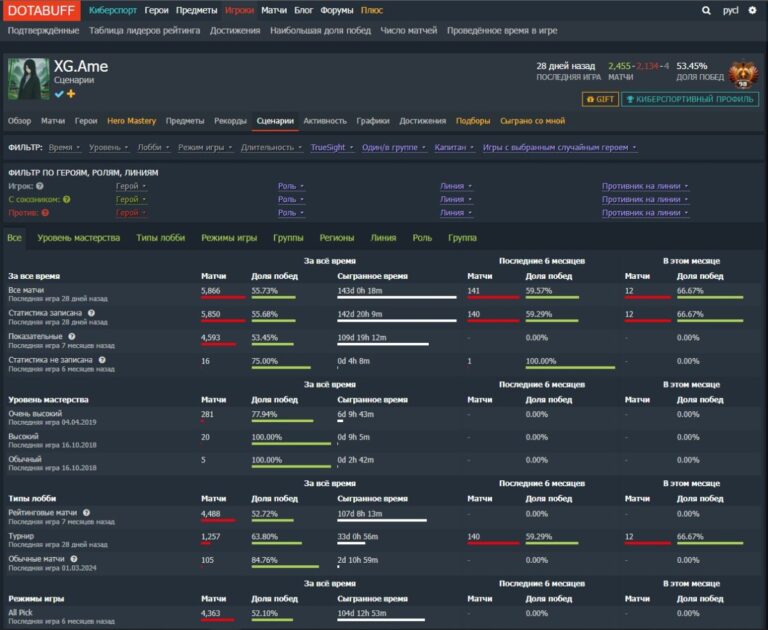Open Наибольшая доля побед link

tap(320, 30)
